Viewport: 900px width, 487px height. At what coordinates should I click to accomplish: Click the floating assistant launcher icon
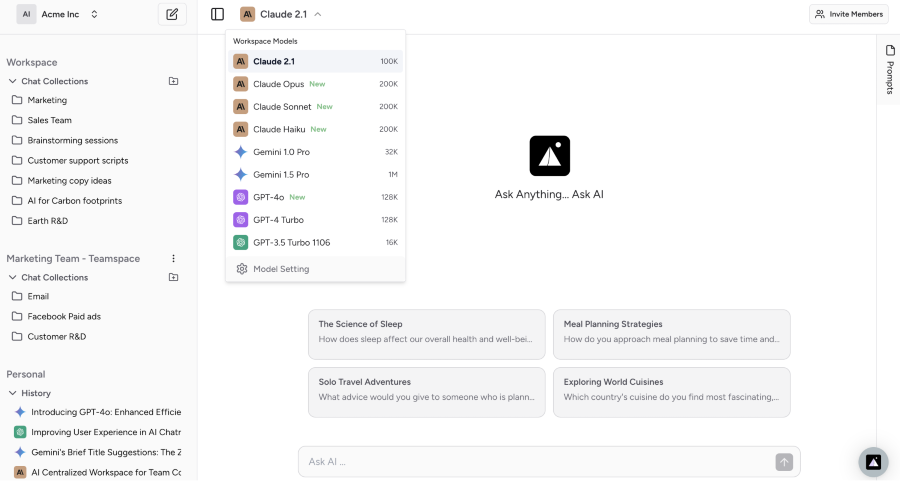click(874, 462)
